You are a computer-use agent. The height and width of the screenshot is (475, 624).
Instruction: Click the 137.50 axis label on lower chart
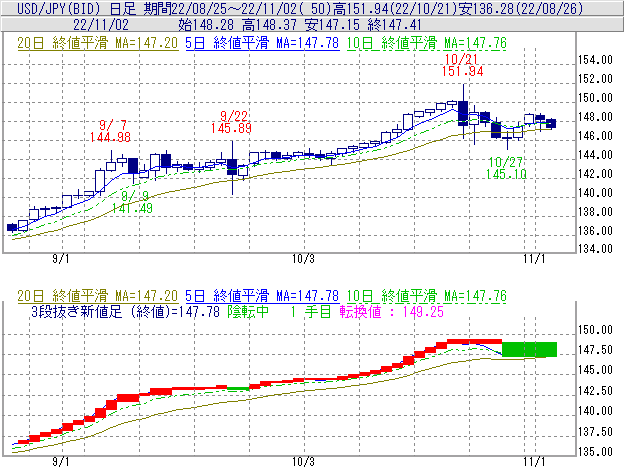(595, 432)
